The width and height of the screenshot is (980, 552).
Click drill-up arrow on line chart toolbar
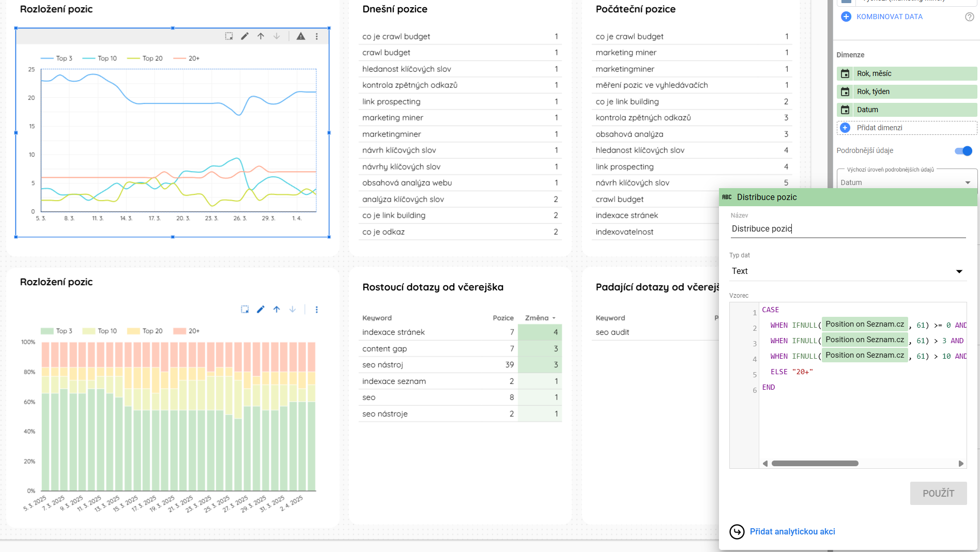261,36
